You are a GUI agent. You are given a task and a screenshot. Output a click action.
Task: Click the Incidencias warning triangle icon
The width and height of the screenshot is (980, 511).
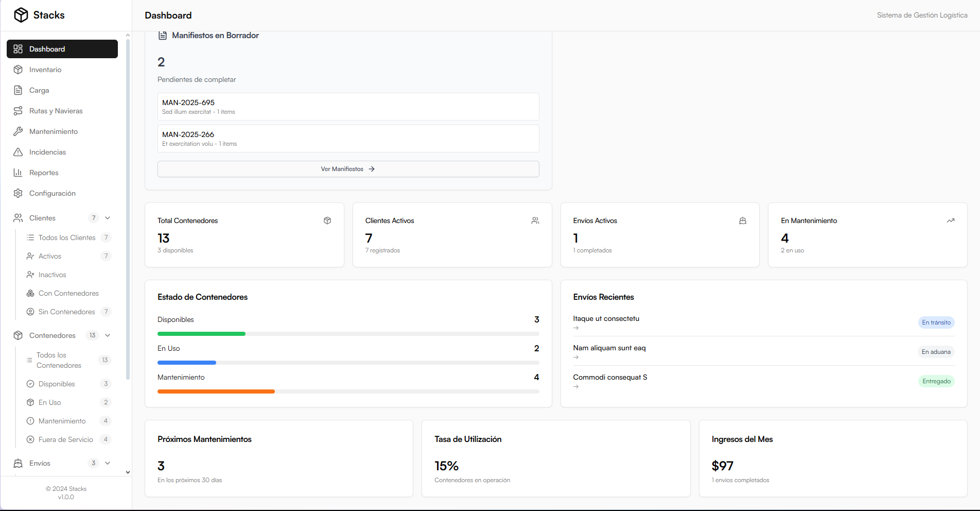(x=18, y=152)
